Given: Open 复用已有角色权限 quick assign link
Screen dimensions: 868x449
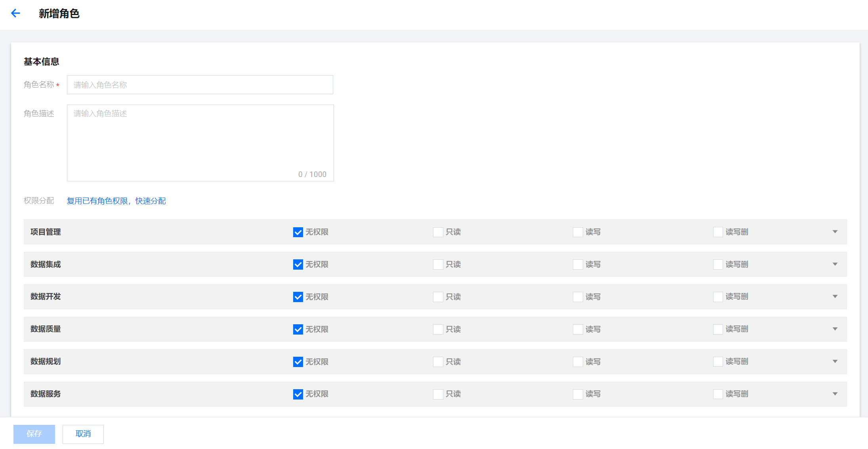Looking at the screenshot, I should [116, 201].
